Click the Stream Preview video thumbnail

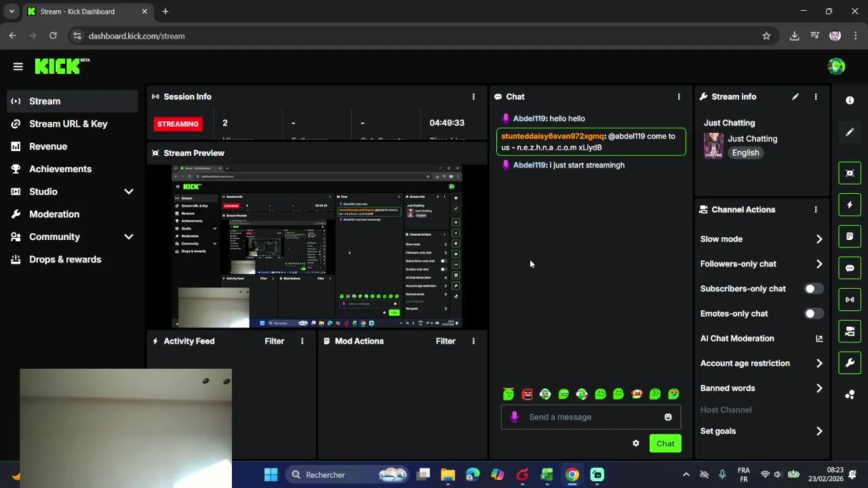pyautogui.click(x=317, y=247)
